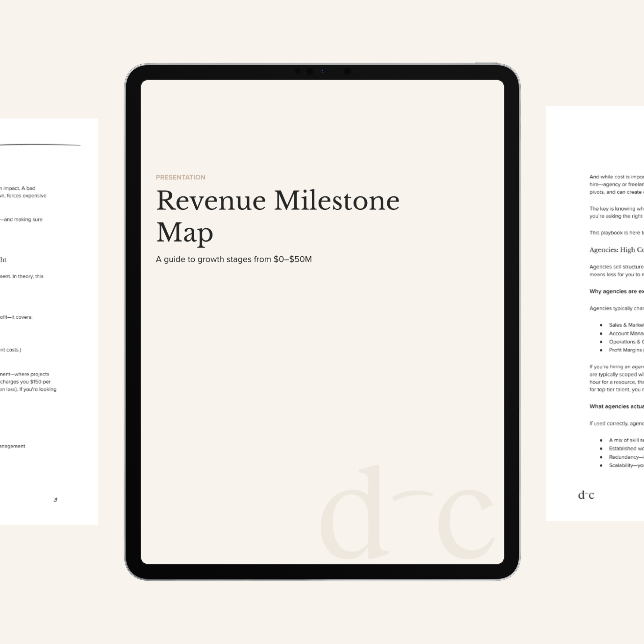The image size is (644, 644).
Task: Click the text 'anagement' on the left page
Action: [13, 446]
